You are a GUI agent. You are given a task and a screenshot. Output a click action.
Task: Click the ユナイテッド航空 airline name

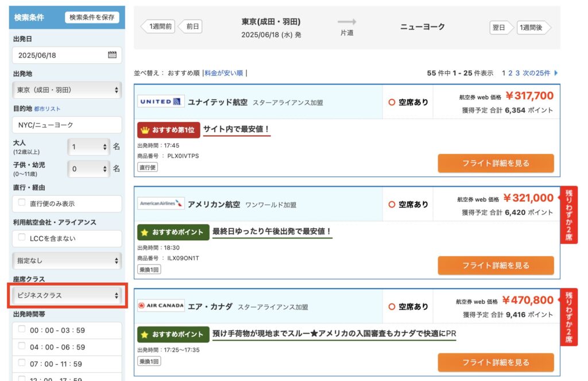click(x=218, y=102)
